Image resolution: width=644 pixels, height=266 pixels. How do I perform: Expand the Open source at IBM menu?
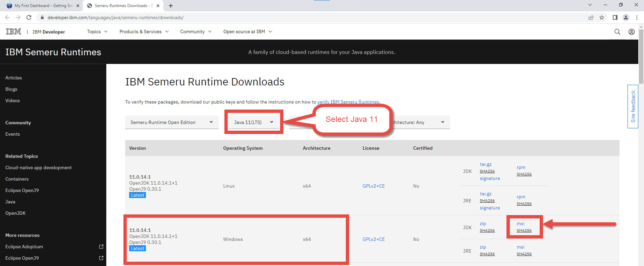[248, 31]
